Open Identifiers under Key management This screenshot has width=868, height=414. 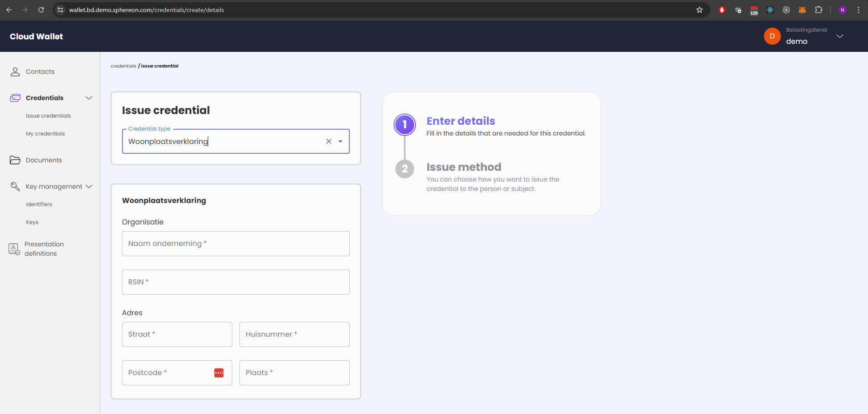click(39, 204)
